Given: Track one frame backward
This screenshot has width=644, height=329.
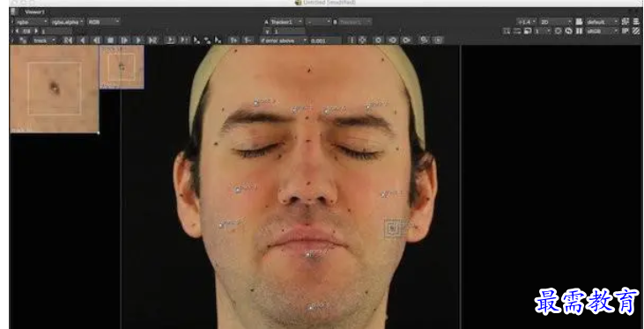Looking at the screenshot, I should click(x=97, y=40).
